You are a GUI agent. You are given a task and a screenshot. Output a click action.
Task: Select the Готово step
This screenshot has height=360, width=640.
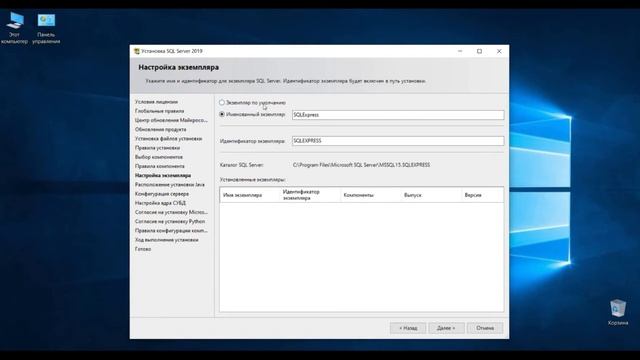143,249
